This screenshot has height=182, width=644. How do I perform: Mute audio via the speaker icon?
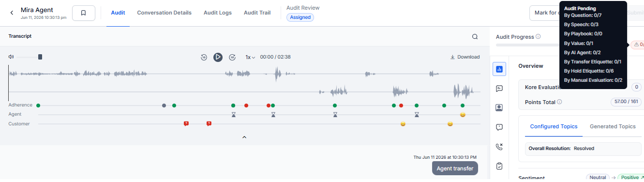[11, 57]
